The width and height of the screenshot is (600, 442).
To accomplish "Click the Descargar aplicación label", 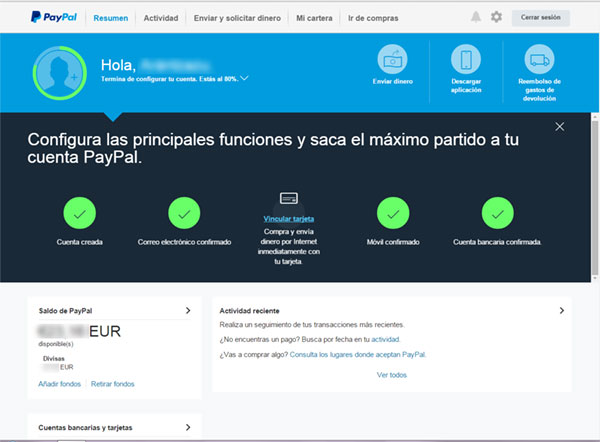I will pyautogui.click(x=466, y=86).
